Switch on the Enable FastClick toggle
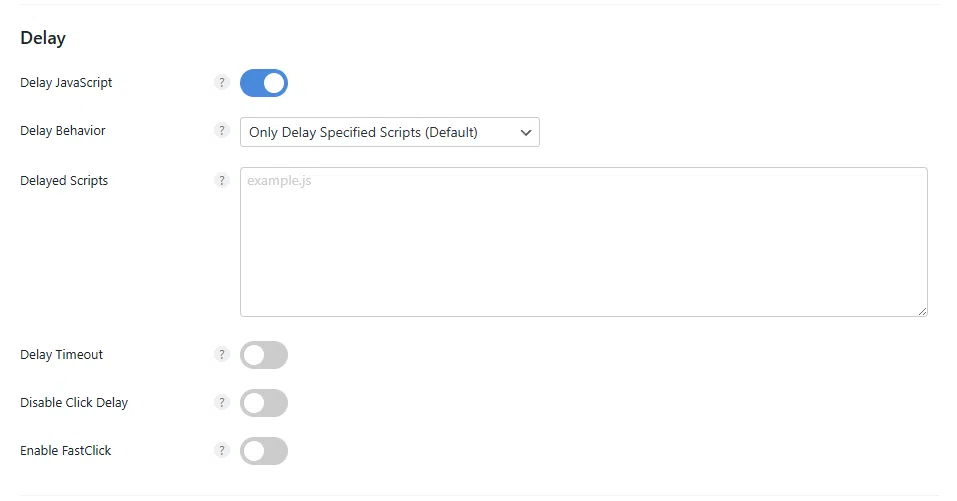Viewport: 957px width, 501px height. 264,451
